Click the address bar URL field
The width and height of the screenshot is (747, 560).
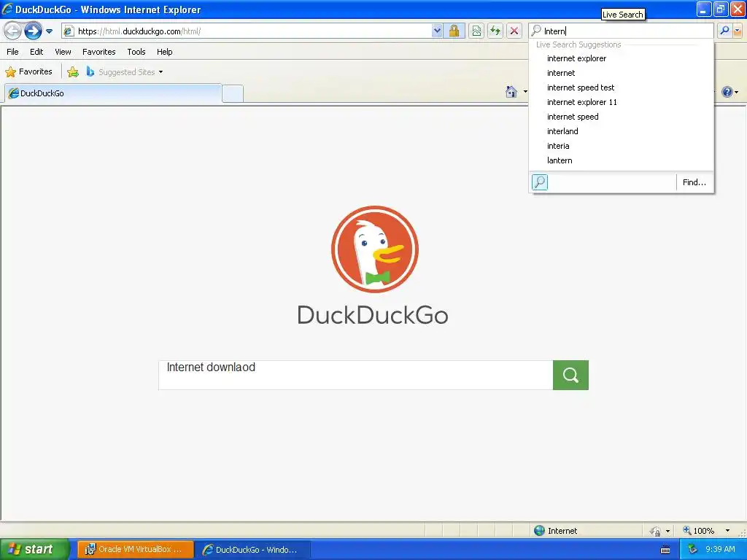click(247, 31)
